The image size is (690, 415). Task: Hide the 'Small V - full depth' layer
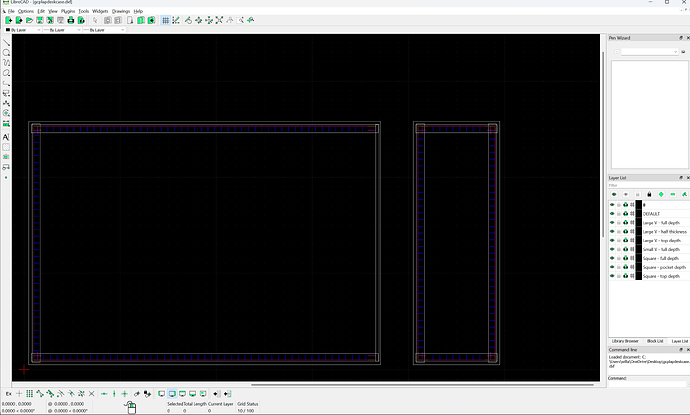tap(612, 250)
